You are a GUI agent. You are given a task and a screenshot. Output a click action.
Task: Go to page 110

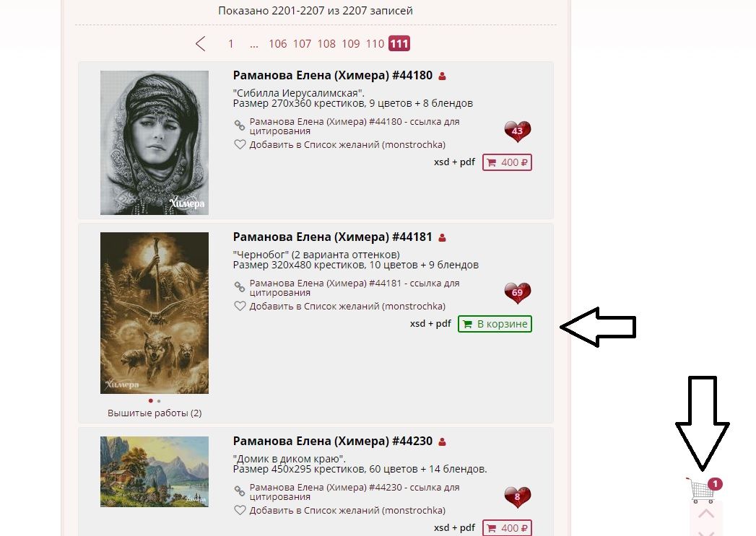(x=375, y=44)
